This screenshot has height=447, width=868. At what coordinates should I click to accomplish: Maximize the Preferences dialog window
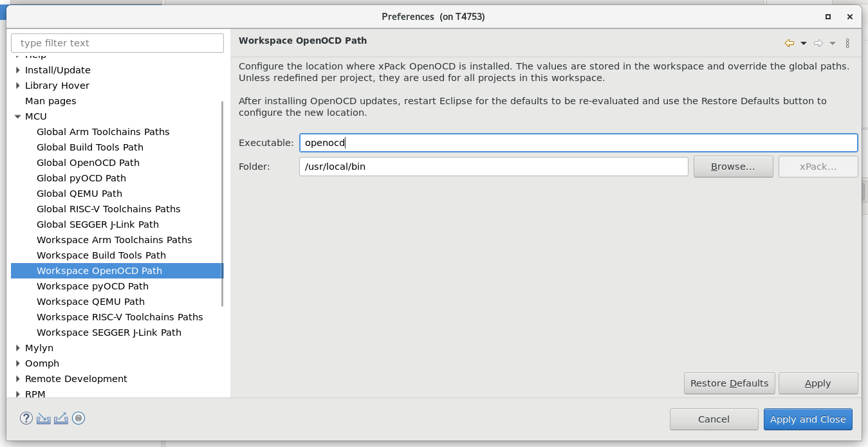tap(828, 17)
